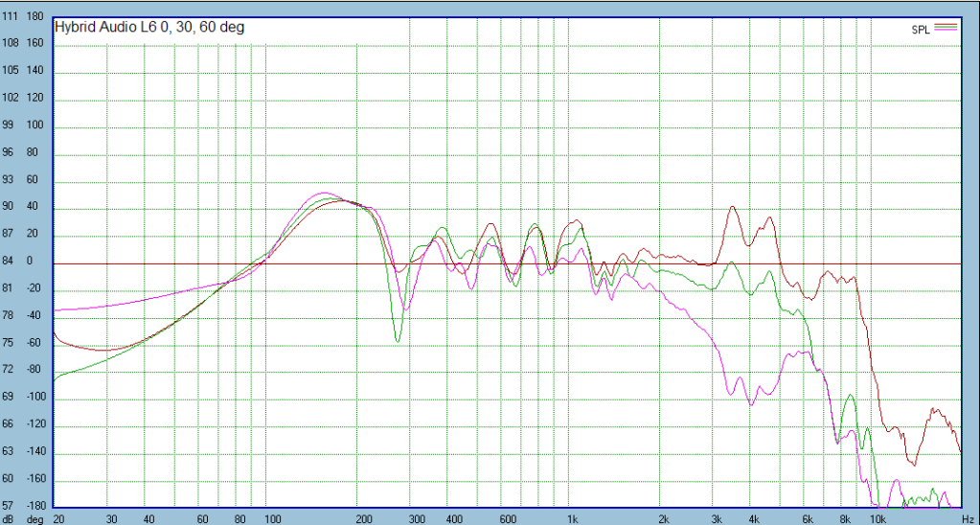Click the 69 dB axis label
The image size is (980, 525).
[x=10, y=397]
